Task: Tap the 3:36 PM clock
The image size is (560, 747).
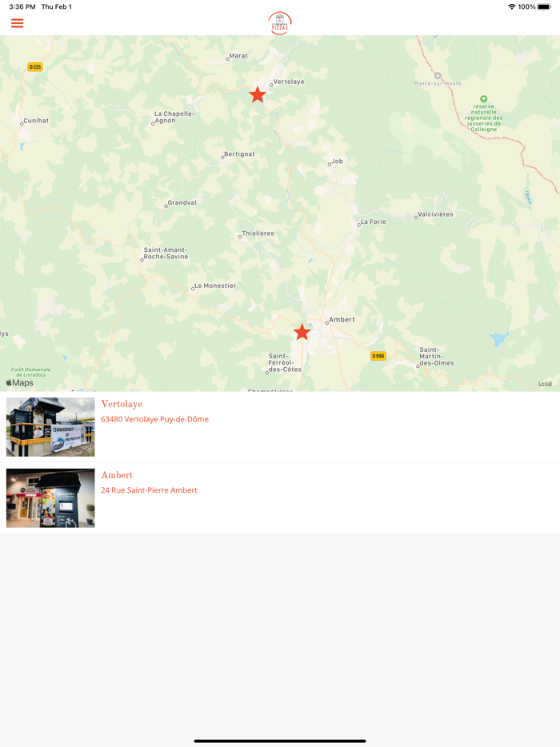Action: click(x=22, y=6)
